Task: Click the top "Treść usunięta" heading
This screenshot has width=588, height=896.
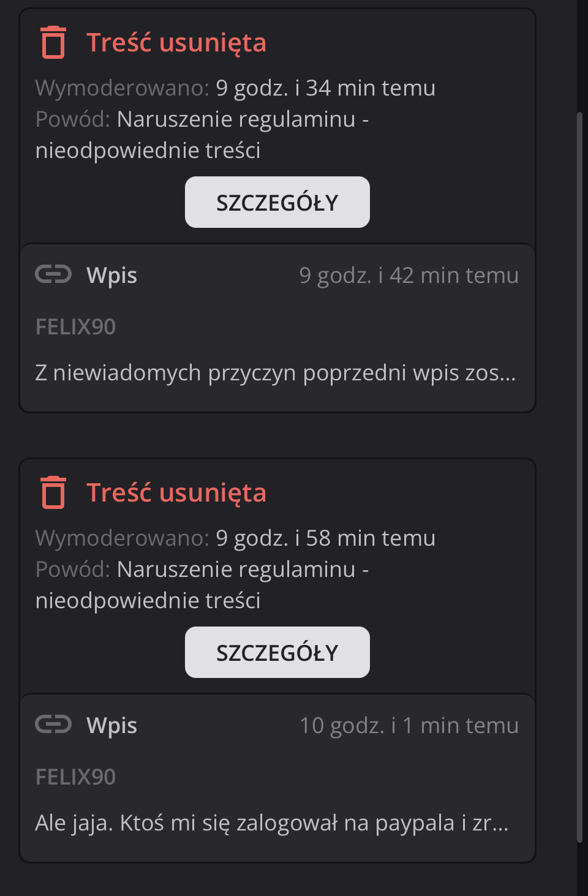Action: pos(176,43)
